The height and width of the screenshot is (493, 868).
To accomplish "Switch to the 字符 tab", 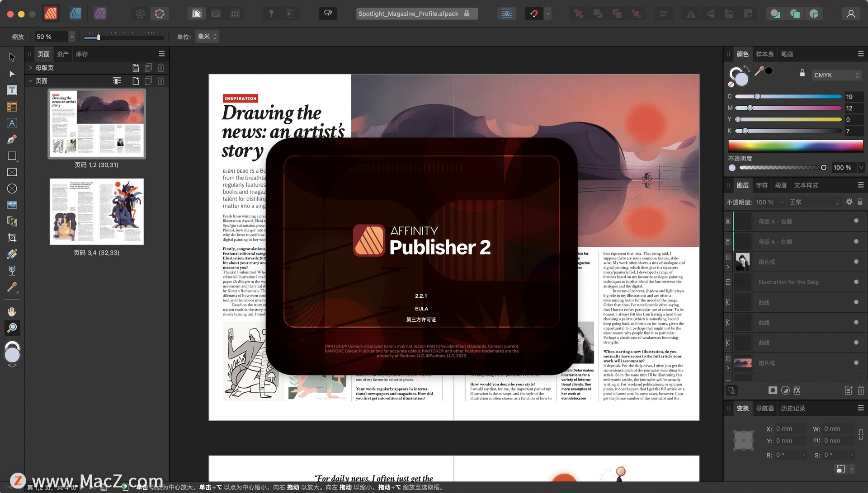I will pos(762,185).
